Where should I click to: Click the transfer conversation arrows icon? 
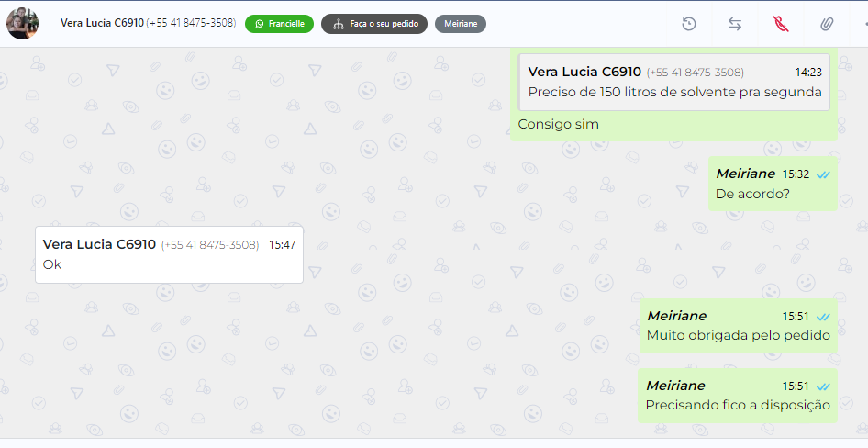click(x=735, y=24)
